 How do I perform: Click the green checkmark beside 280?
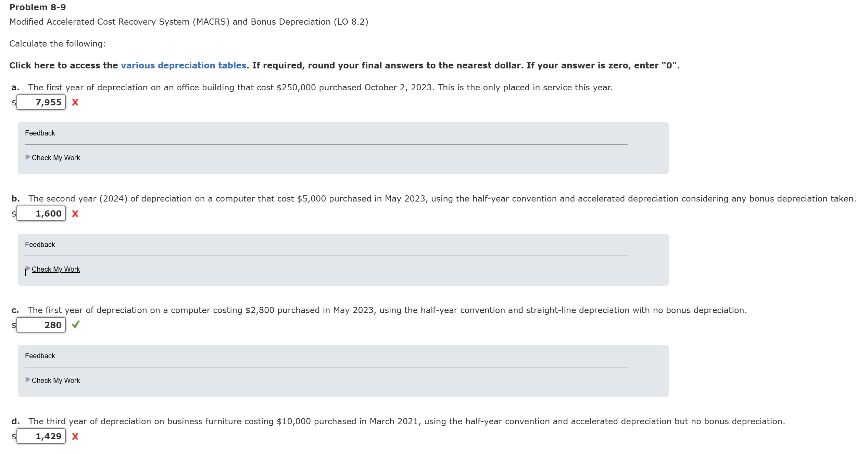(76, 324)
